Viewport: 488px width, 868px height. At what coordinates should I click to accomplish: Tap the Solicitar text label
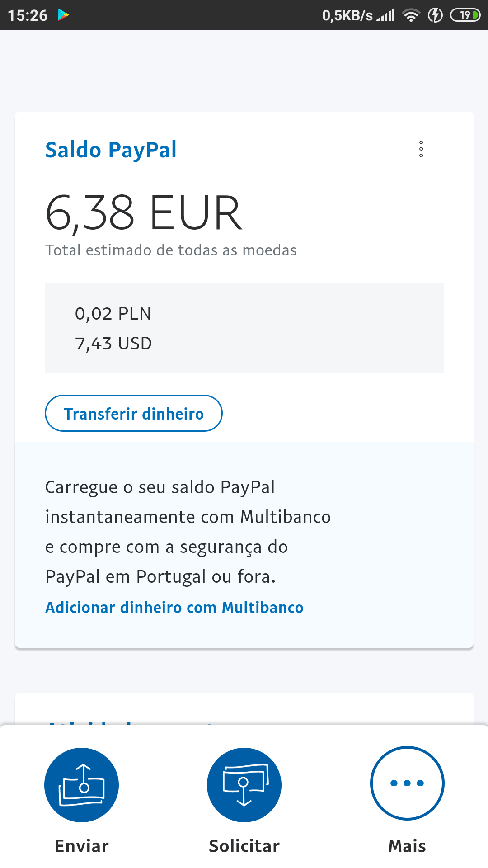tap(244, 846)
